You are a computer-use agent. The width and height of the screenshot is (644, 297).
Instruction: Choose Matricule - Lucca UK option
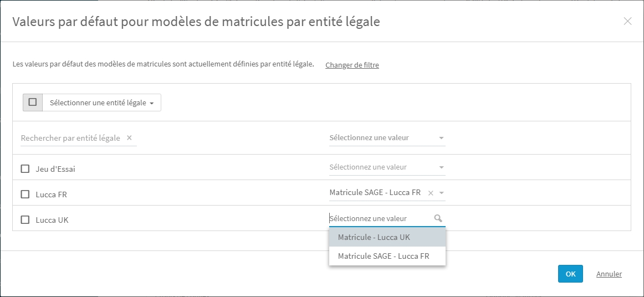coord(387,237)
